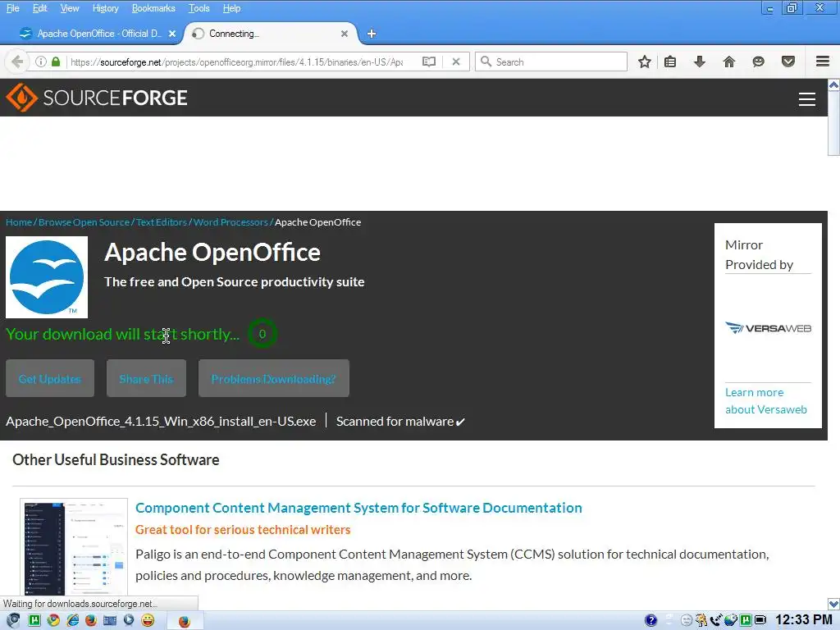
Task: Launch uTorrent from the taskbar quick launch
Action: (x=34, y=620)
